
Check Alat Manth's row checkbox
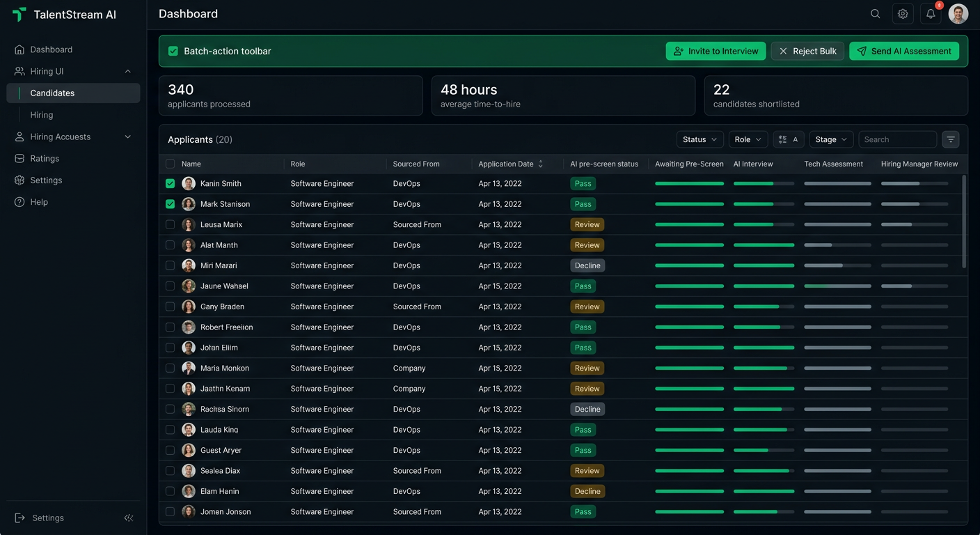(x=171, y=245)
